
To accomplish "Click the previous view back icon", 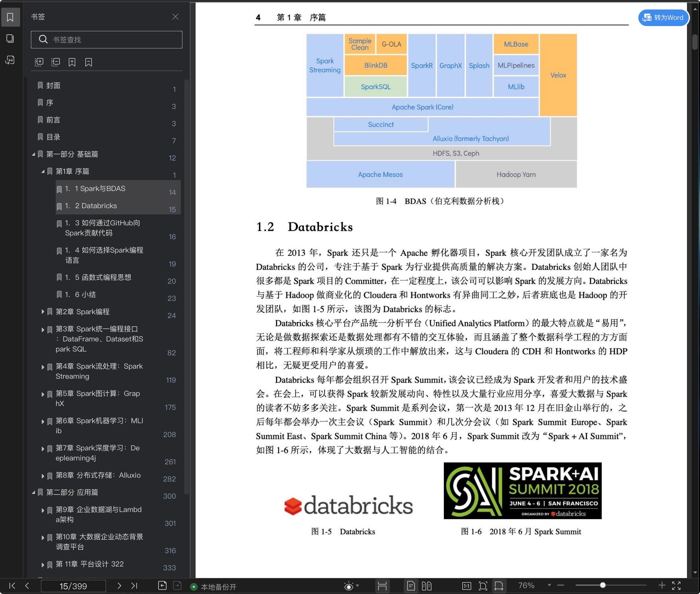I will click(162, 586).
